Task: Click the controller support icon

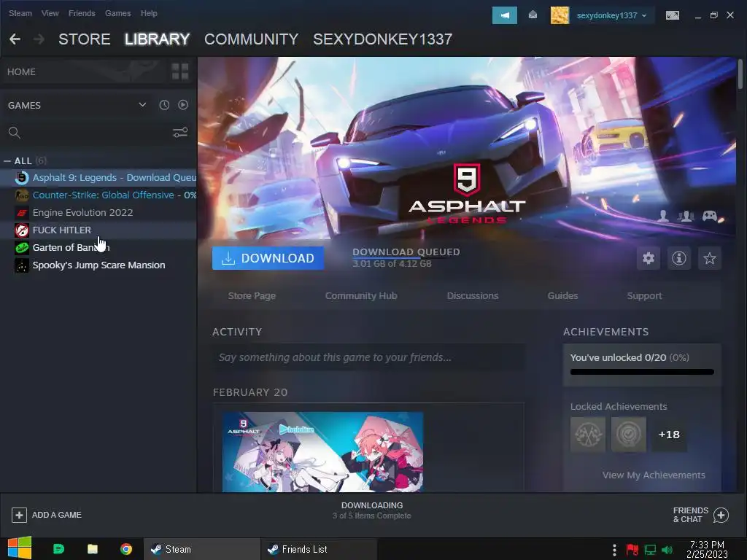Action: tap(709, 216)
